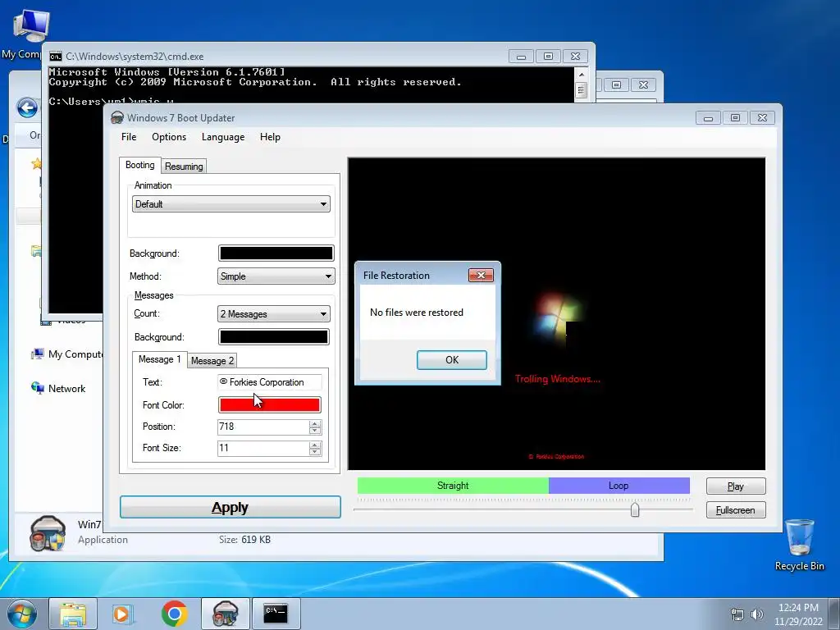Select the Message 2 tab
Viewport: 840px width, 630px height.
[x=212, y=361]
